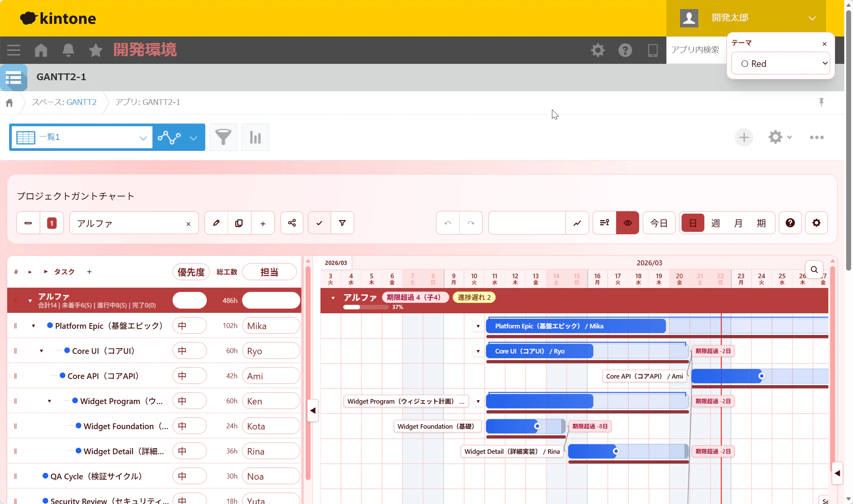This screenshot has width=853, height=504.
Task: Toggle the red eye visibility button
Action: pos(628,223)
